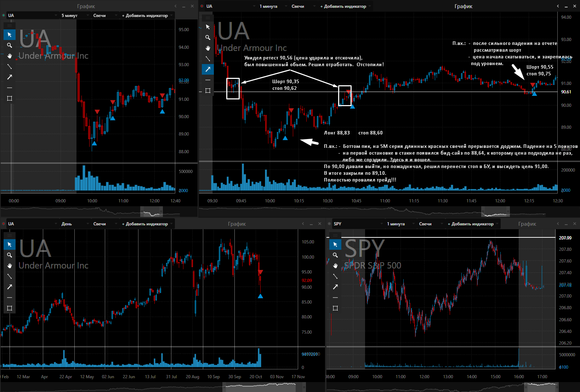The image size is (580, 392).
Task: Click '+ Добавить индикатор' in the 5-minute UA chart
Action: pos(147,15)
